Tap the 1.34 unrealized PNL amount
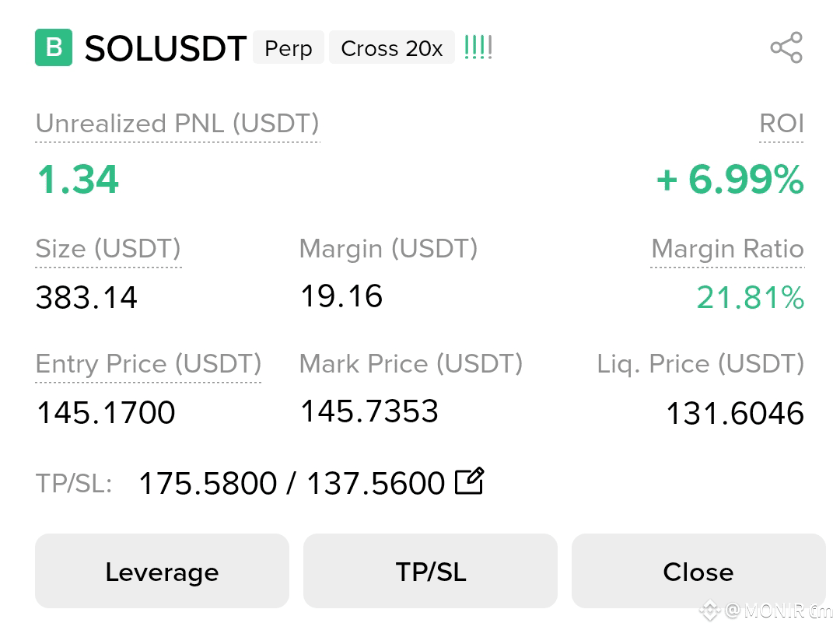 [78, 179]
